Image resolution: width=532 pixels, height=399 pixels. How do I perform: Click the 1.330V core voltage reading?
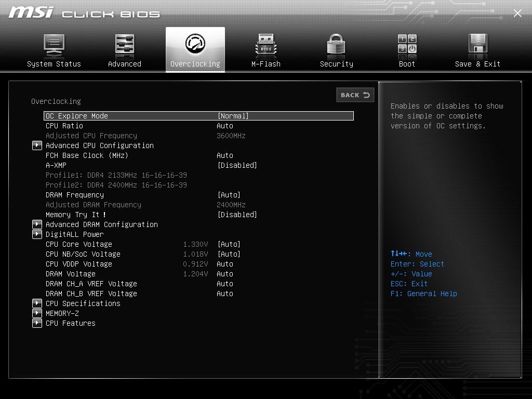(x=195, y=244)
